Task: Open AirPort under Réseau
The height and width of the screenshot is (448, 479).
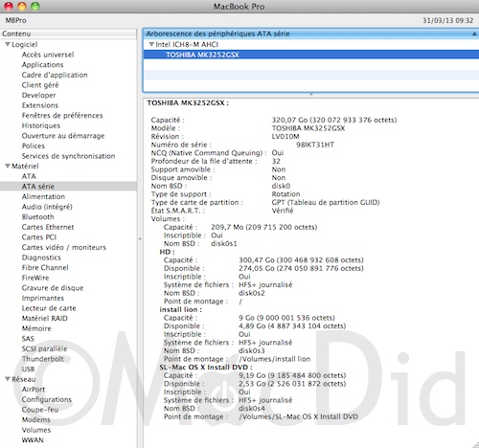Action: point(34,390)
